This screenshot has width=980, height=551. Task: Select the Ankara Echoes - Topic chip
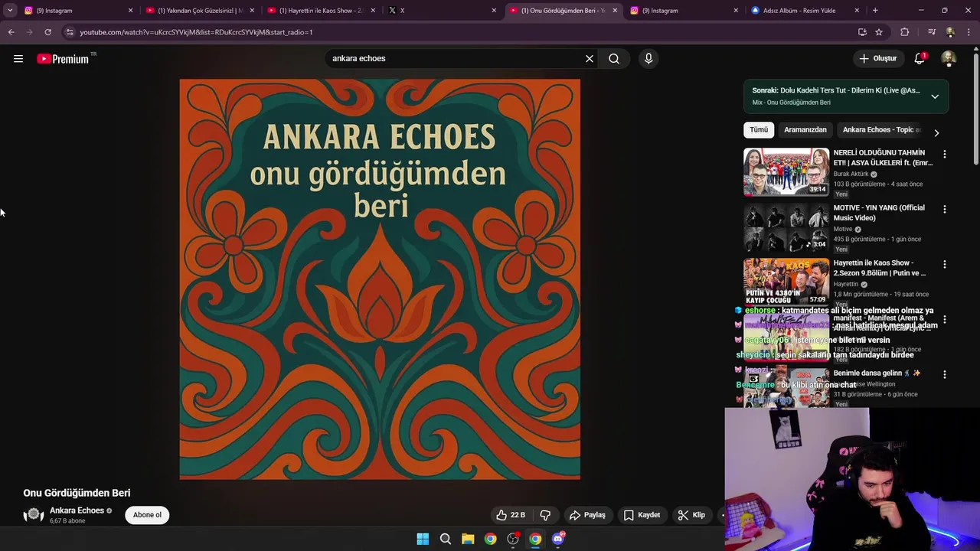pos(881,130)
